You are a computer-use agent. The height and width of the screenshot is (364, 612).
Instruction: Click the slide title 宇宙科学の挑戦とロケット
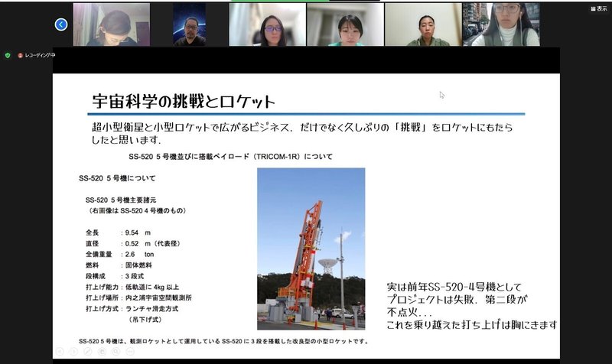184,102
